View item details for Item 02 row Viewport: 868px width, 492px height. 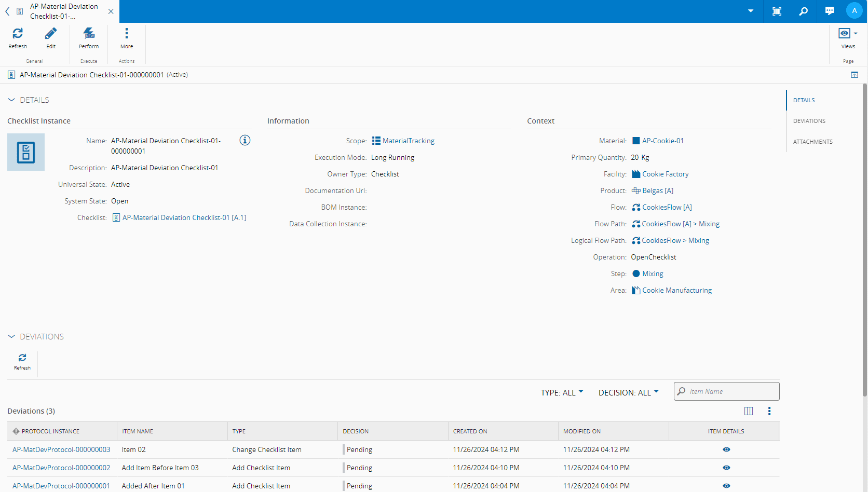point(726,449)
